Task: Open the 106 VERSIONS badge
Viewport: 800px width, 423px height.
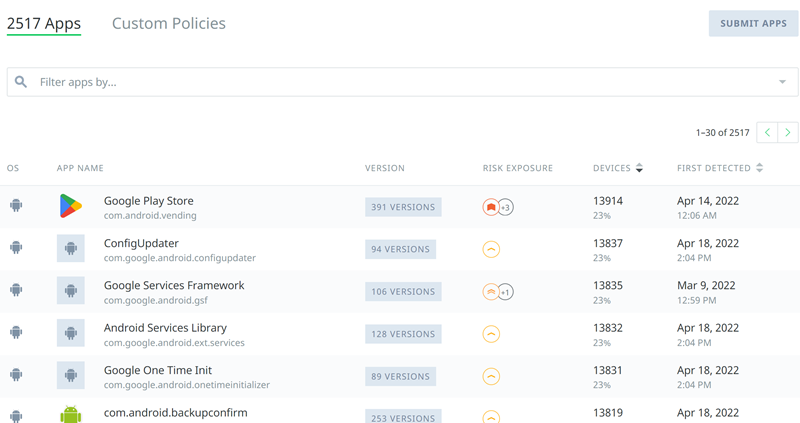Action: tap(403, 292)
